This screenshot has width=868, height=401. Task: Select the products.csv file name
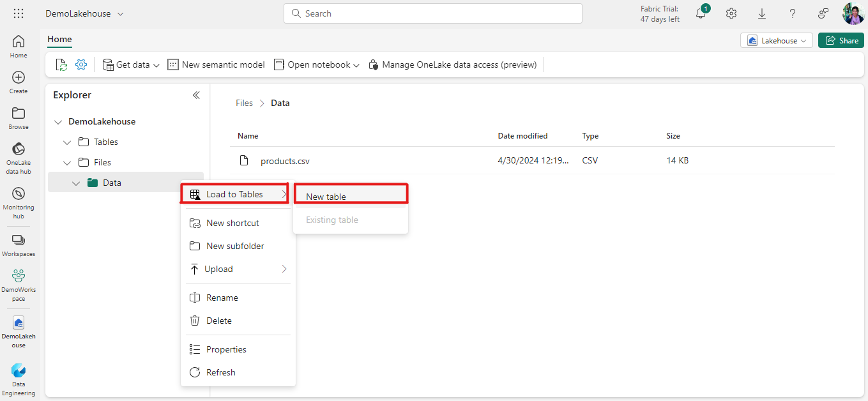point(285,161)
